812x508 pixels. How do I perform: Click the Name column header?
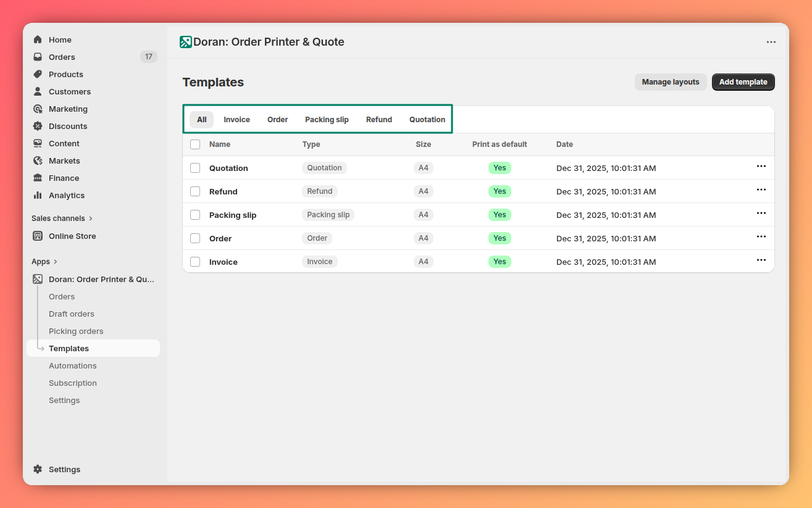220,144
